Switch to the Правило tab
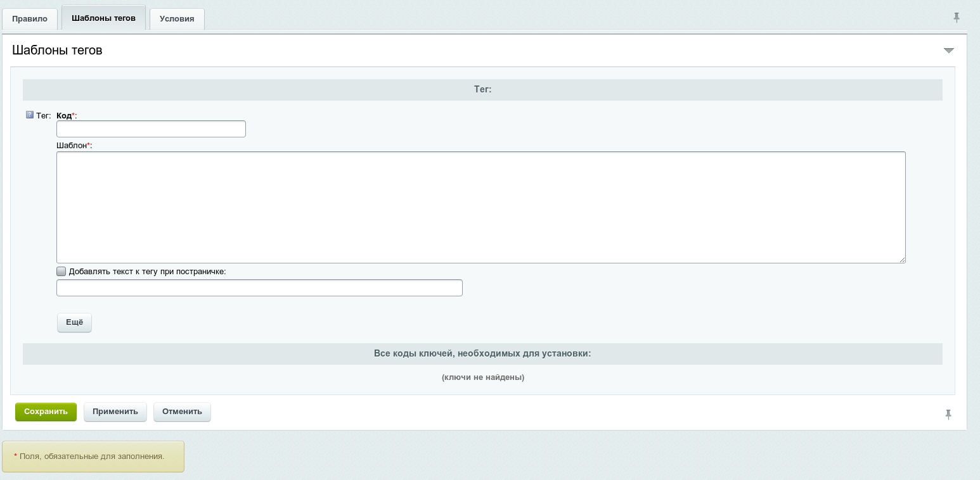Viewport: 980px width, 480px height. [x=29, y=18]
